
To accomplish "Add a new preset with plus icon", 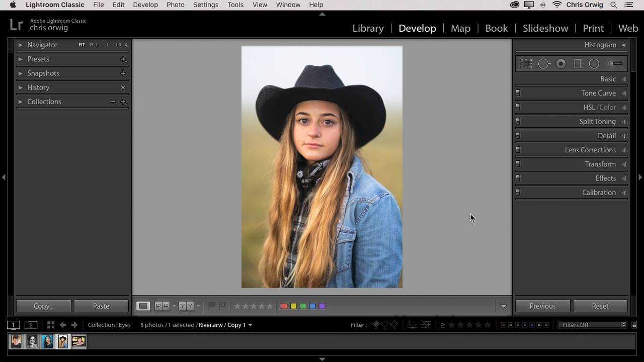I will pos(123,59).
